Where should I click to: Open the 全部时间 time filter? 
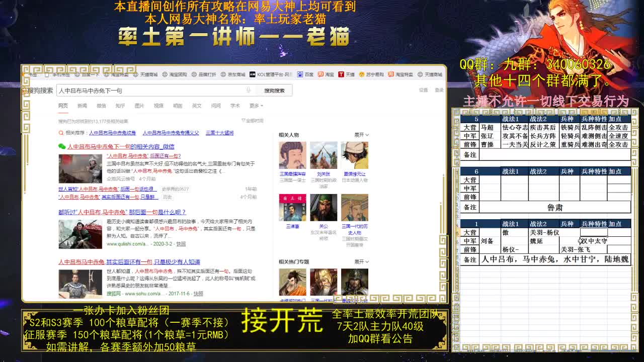pyautogui.click(x=254, y=120)
